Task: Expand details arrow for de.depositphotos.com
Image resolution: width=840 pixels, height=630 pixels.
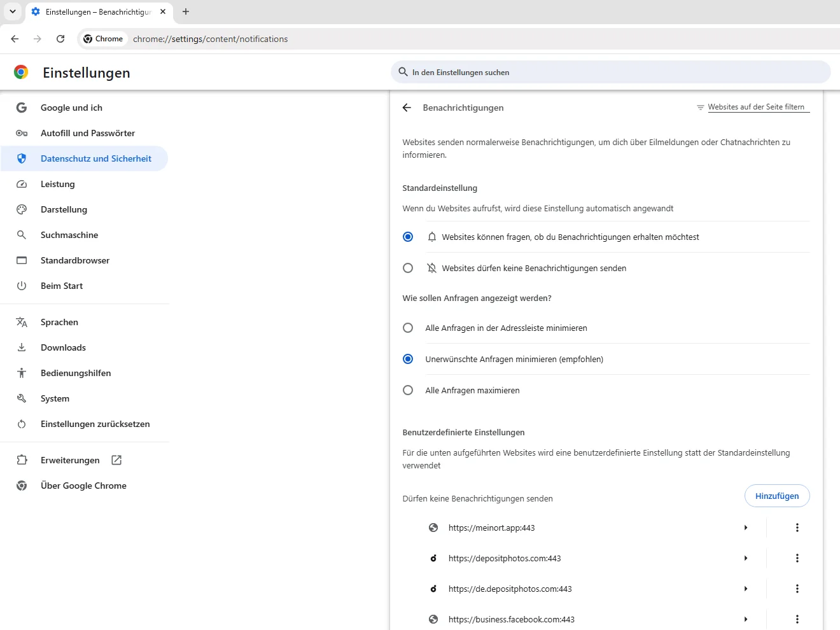Action: click(x=746, y=589)
